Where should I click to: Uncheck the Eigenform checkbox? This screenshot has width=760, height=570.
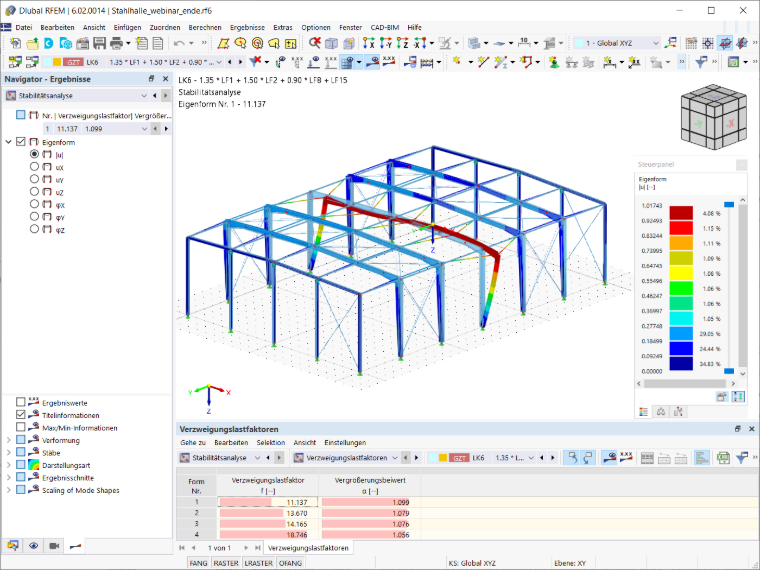[20, 142]
